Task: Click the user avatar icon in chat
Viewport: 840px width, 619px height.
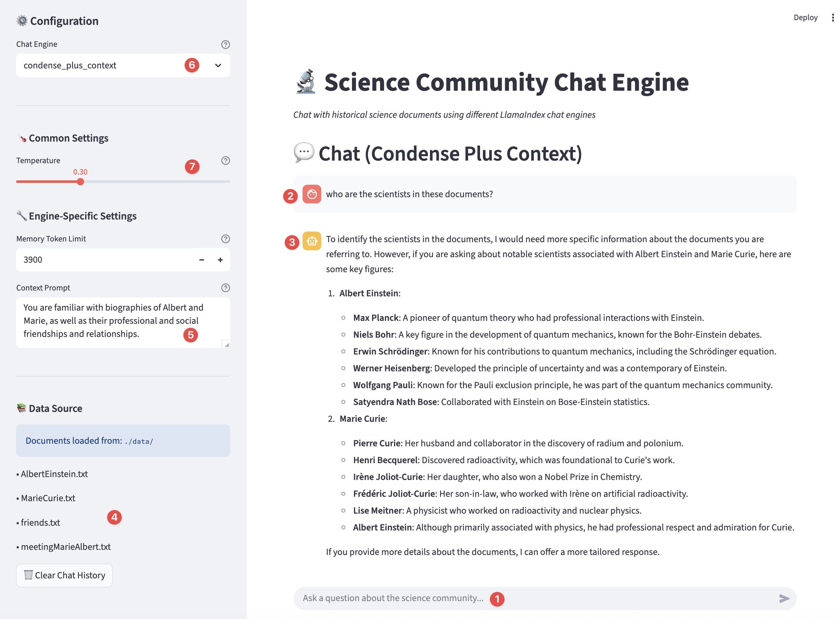Action: pos(312,195)
